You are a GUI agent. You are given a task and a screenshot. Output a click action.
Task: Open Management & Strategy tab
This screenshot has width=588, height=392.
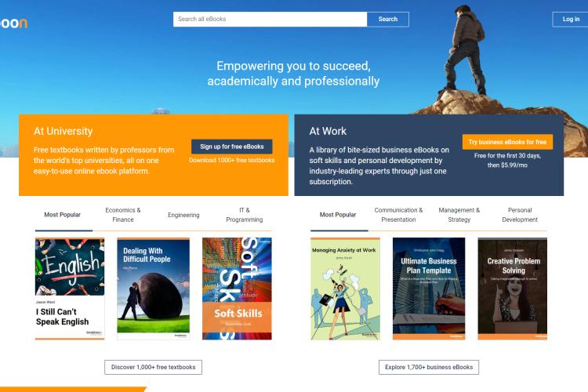(x=459, y=215)
